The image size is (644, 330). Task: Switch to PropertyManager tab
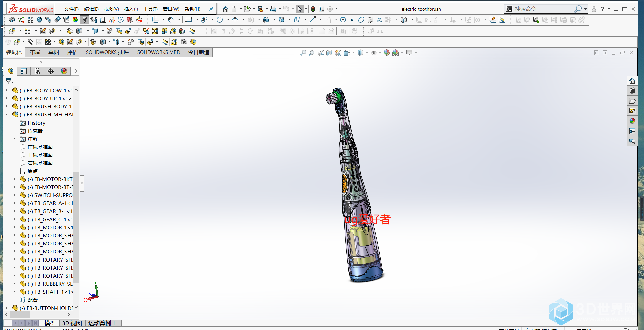tap(24, 71)
